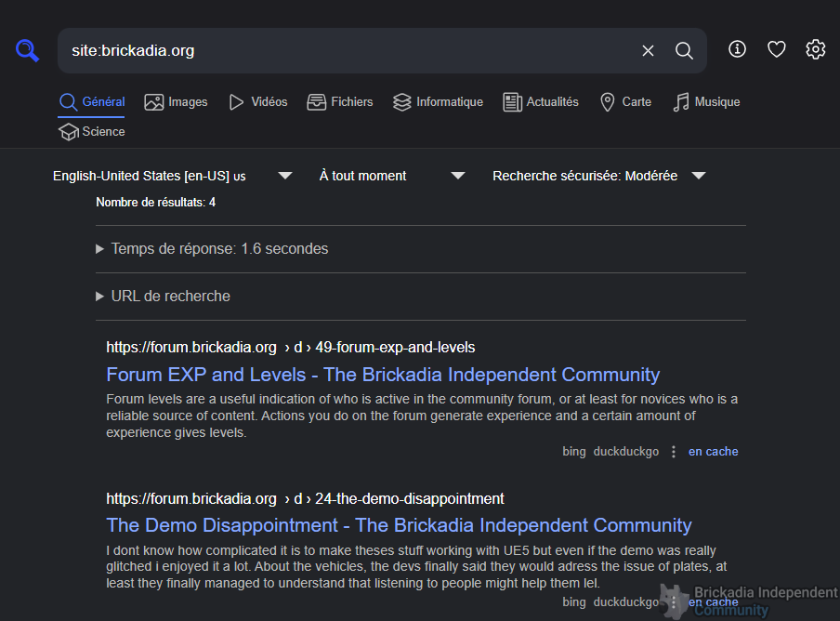This screenshot has height=621, width=840.
Task: Open preferences via the gear icon
Action: coord(815,49)
